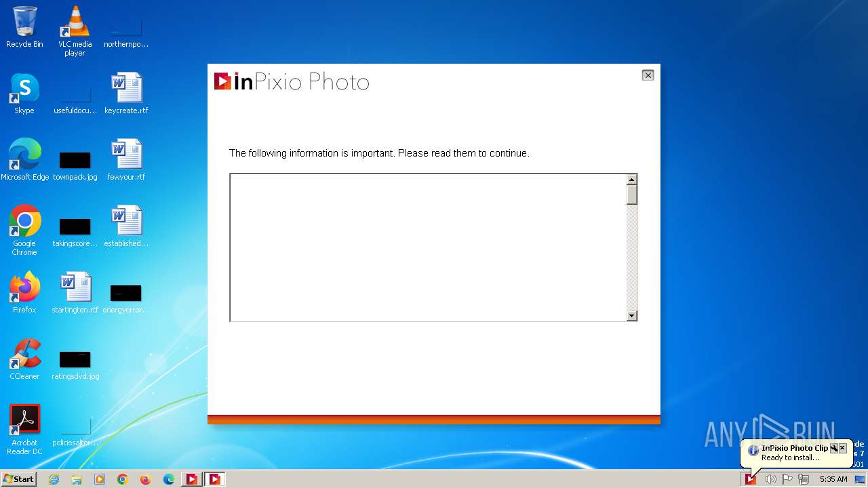Screen dimensions: 868x488
Task: Select the Google Chrome desktop shortcut
Action: click(x=24, y=230)
